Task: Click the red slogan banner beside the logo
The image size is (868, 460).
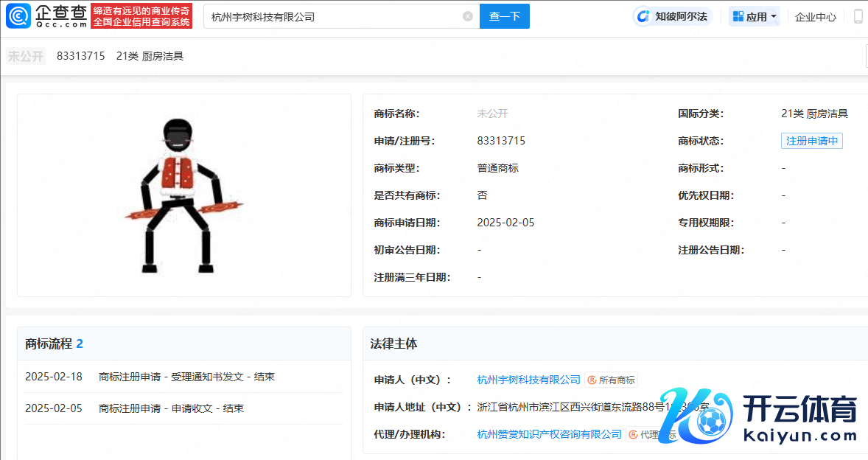Action: click(141, 16)
